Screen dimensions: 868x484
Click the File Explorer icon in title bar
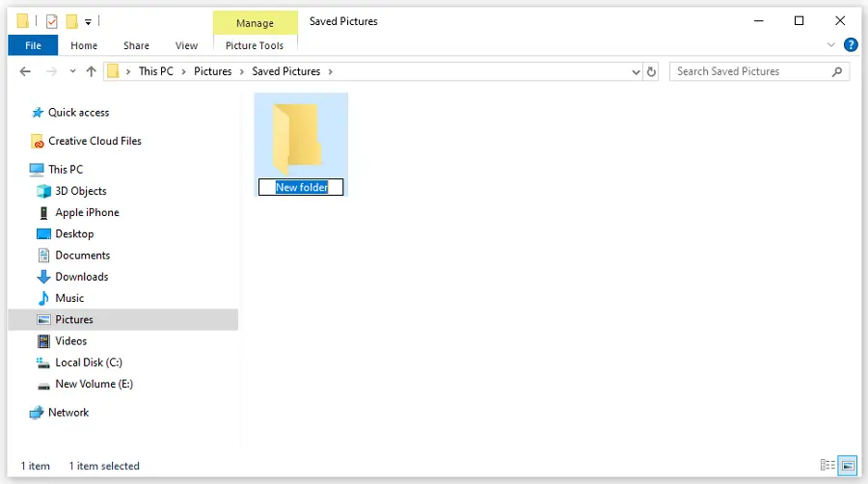[23, 21]
